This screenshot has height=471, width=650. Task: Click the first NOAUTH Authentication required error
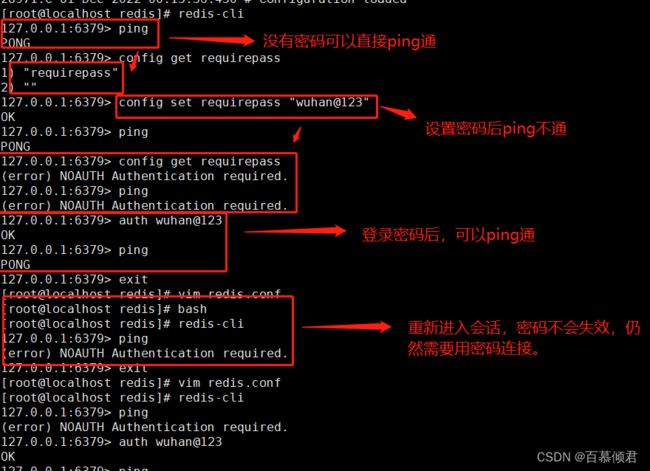pyautogui.click(x=144, y=176)
